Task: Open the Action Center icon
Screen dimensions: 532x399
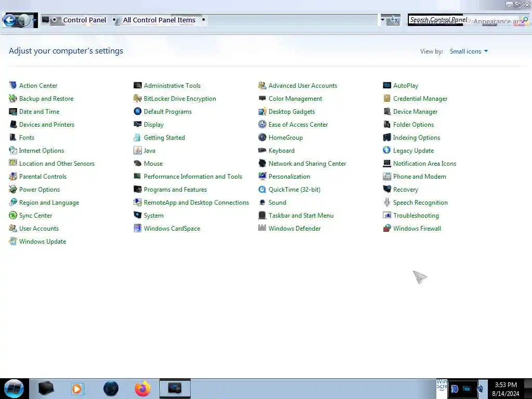Action: tap(13, 86)
